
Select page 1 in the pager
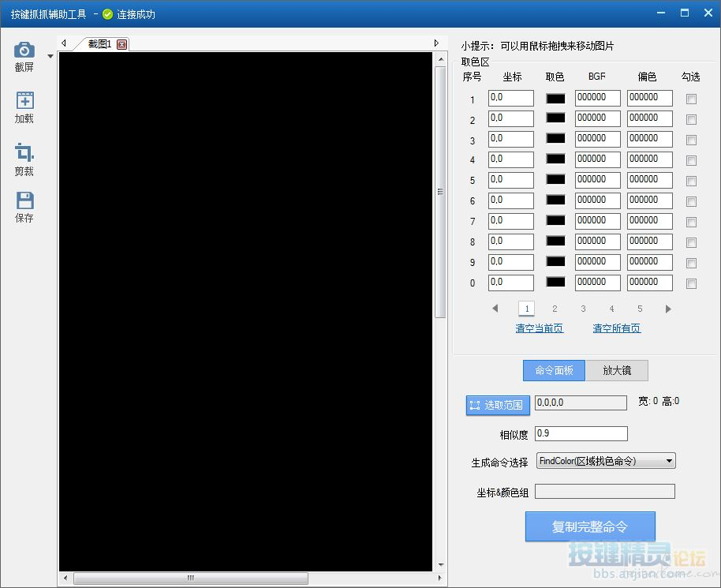tap(526, 309)
